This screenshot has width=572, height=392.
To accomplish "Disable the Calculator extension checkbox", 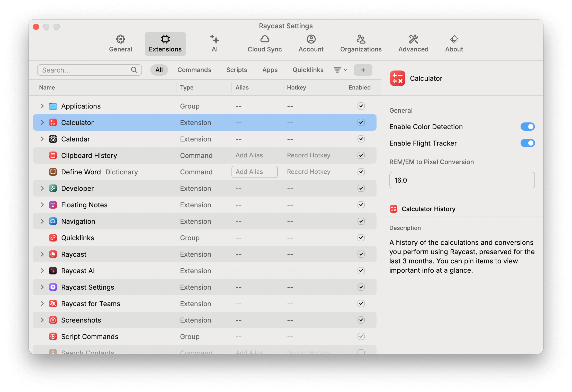I will coord(361,122).
